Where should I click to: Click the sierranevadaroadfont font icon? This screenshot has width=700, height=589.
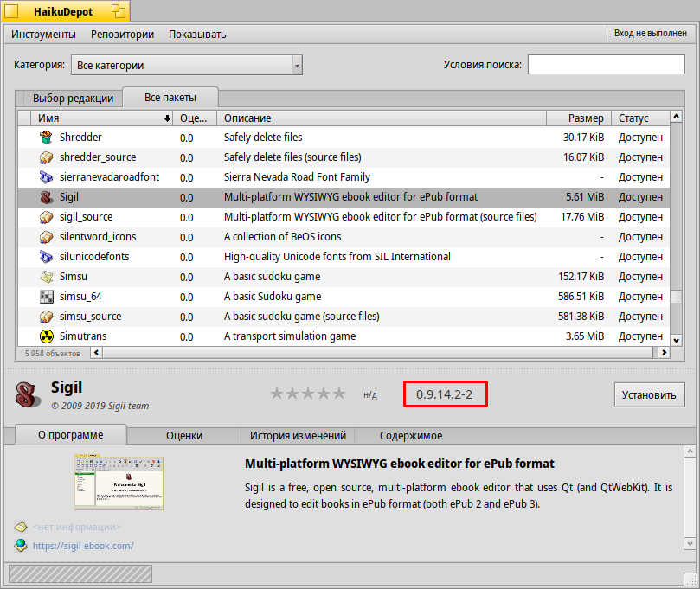[46, 177]
